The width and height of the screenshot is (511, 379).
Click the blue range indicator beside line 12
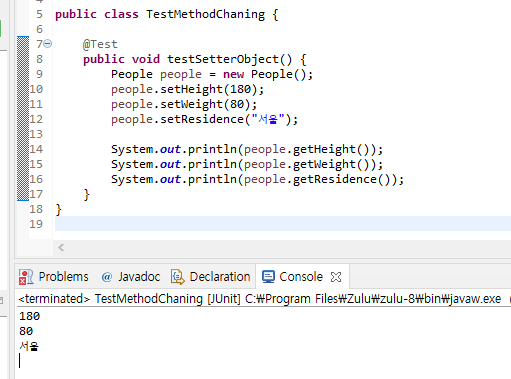[23, 119]
